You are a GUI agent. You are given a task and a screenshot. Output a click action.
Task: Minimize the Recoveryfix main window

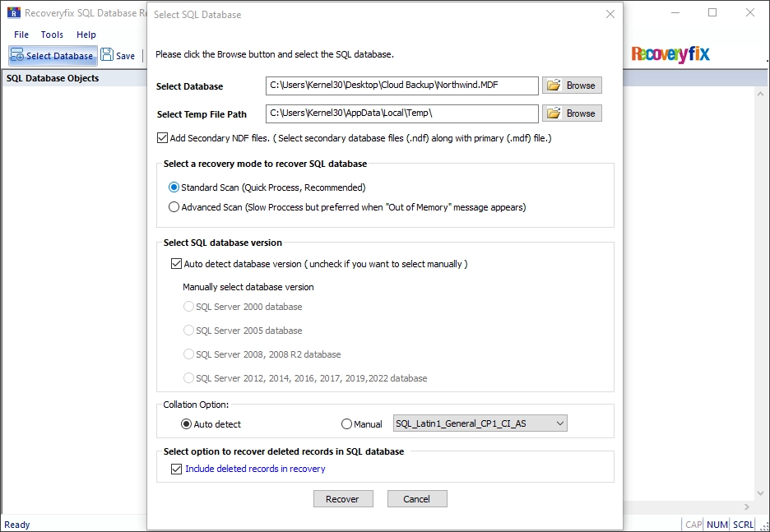[x=675, y=13]
